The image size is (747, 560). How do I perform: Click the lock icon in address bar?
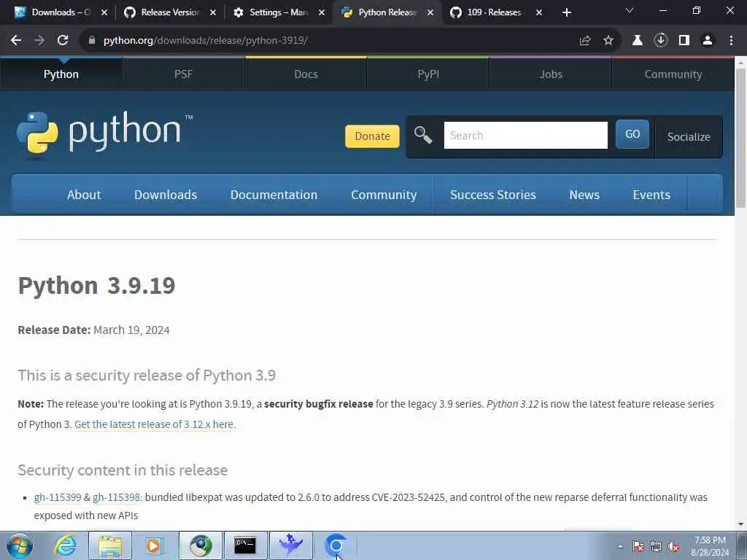pyautogui.click(x=91, y=41)
